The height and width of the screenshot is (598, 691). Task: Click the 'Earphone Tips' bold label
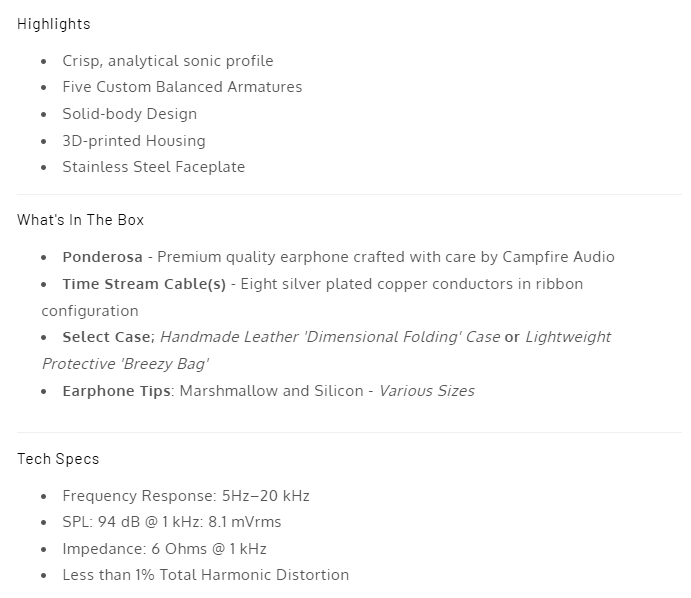[x=116, y=391]
